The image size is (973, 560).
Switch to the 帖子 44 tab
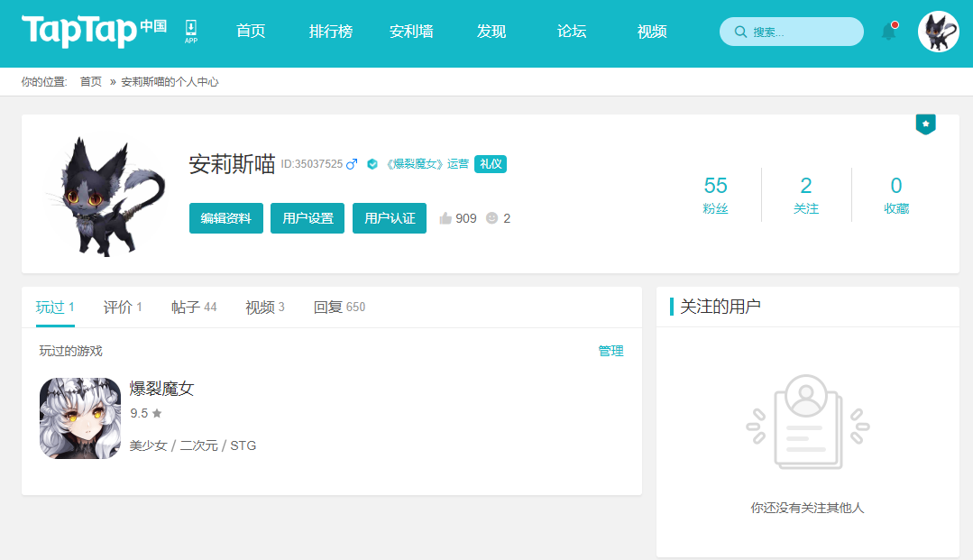tap(194, 307)
